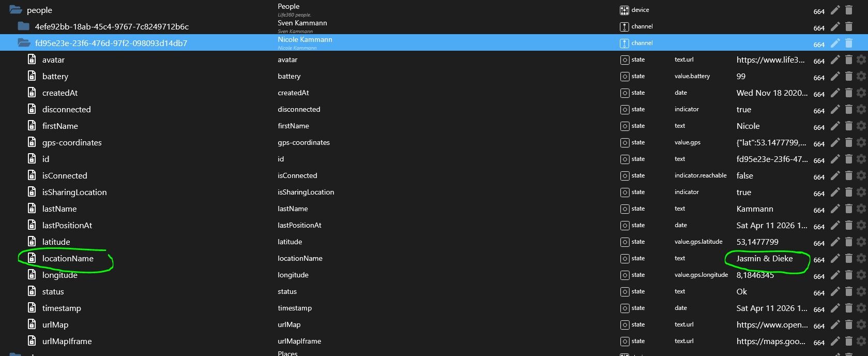Select the timestamp state in the tree
Viewport: 868px width, 356px height.
(62, 308)
